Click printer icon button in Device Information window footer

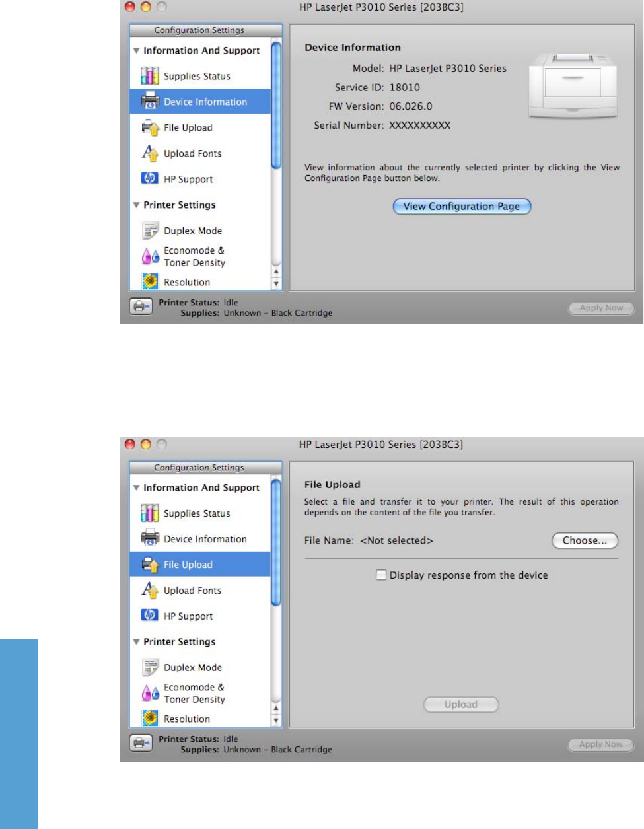point(141,306)
